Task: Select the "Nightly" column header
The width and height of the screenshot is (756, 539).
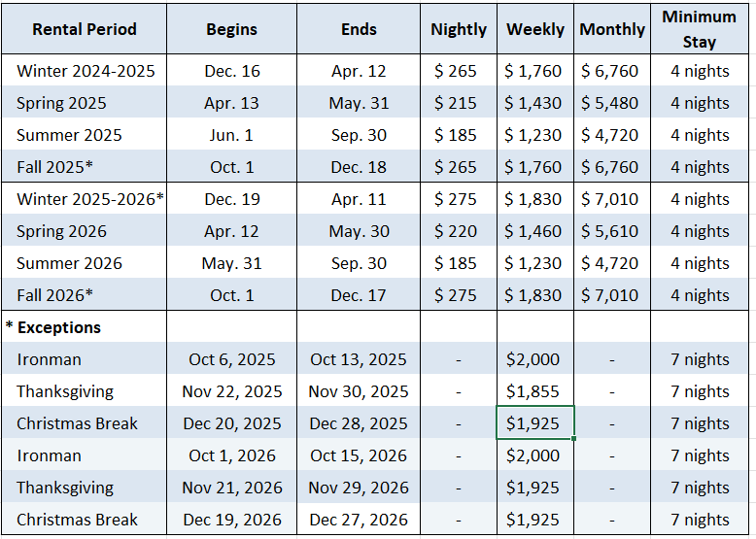Action: point(459,29)
